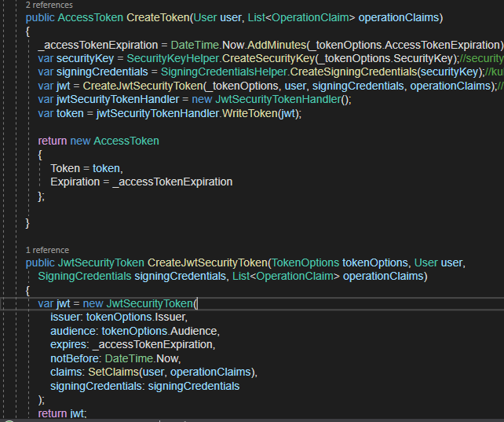504x422 pixels.
Task: Click securityKey in the "var securityKey" declaration
Action: point(86,58)
